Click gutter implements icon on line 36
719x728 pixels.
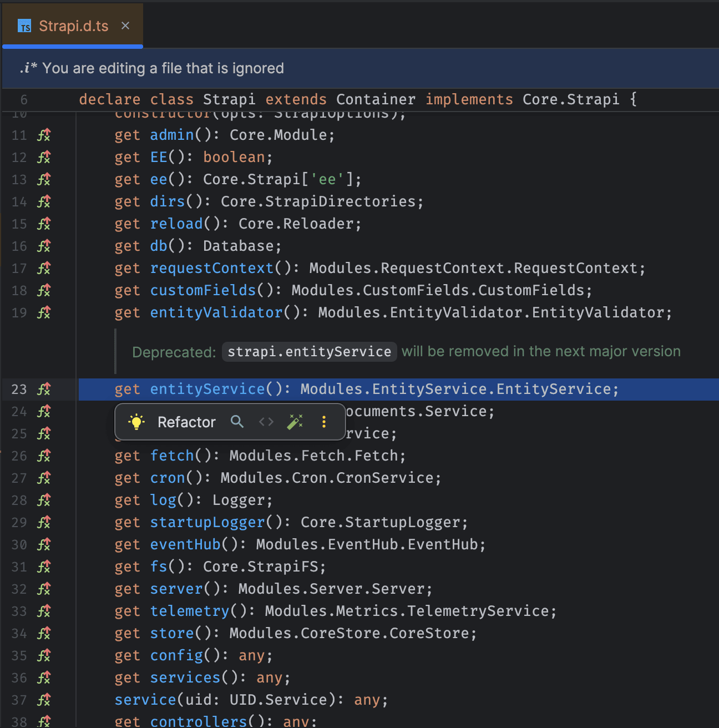[x=44, y=677]
